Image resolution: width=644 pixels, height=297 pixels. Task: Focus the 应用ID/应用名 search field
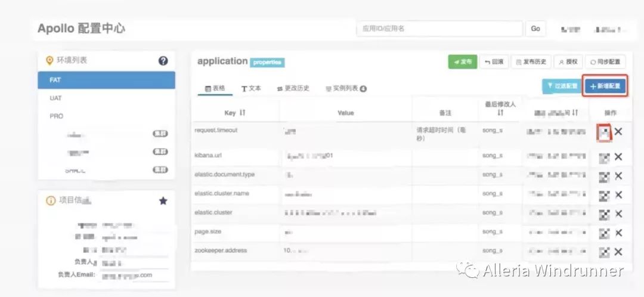[x=439, y=29]
